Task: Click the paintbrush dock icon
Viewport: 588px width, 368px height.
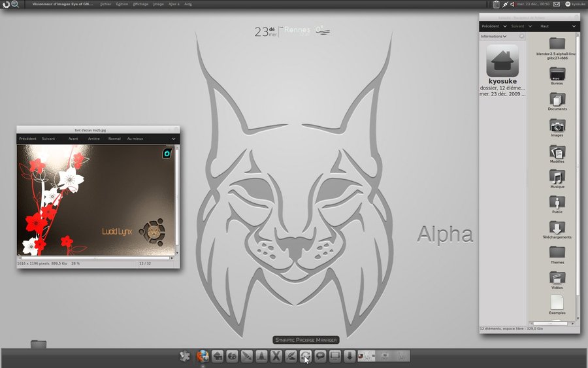Action: [x=247, y=356]
